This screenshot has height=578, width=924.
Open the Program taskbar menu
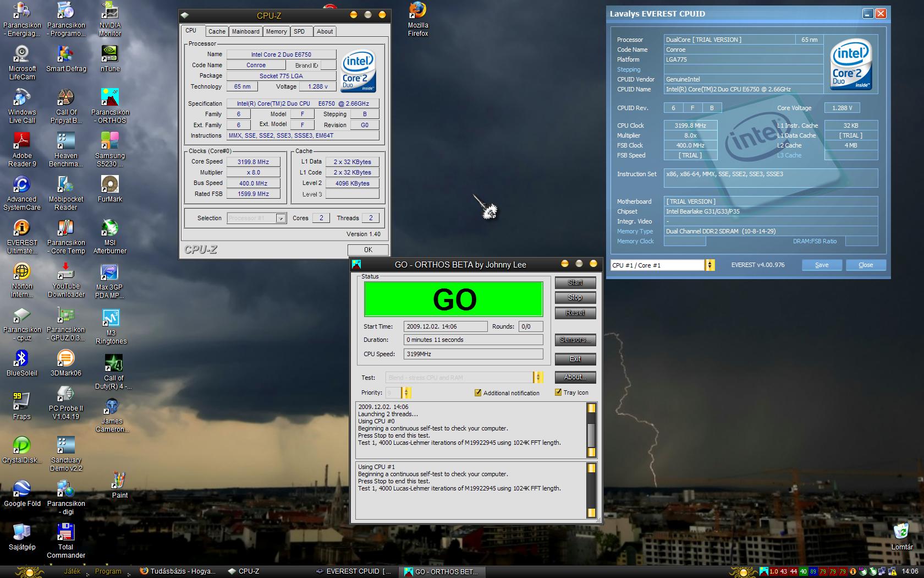coord(108,571)
